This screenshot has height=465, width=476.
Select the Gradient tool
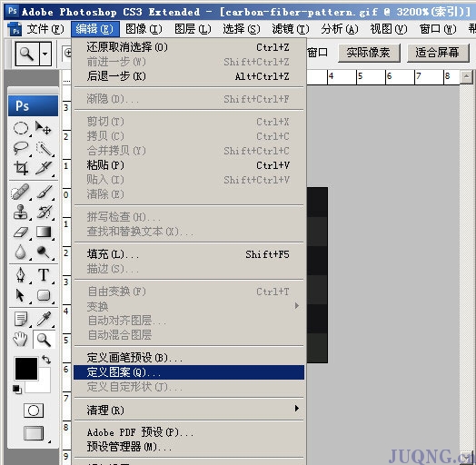[x=44, y=232]
